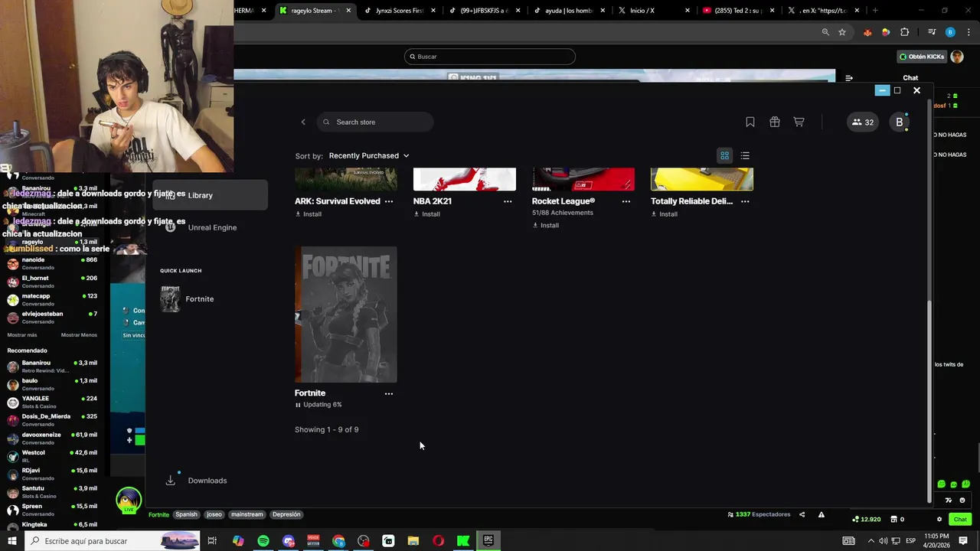Open options menu for Fortnite card
980x551 pixels.
[x=389, y=393]
